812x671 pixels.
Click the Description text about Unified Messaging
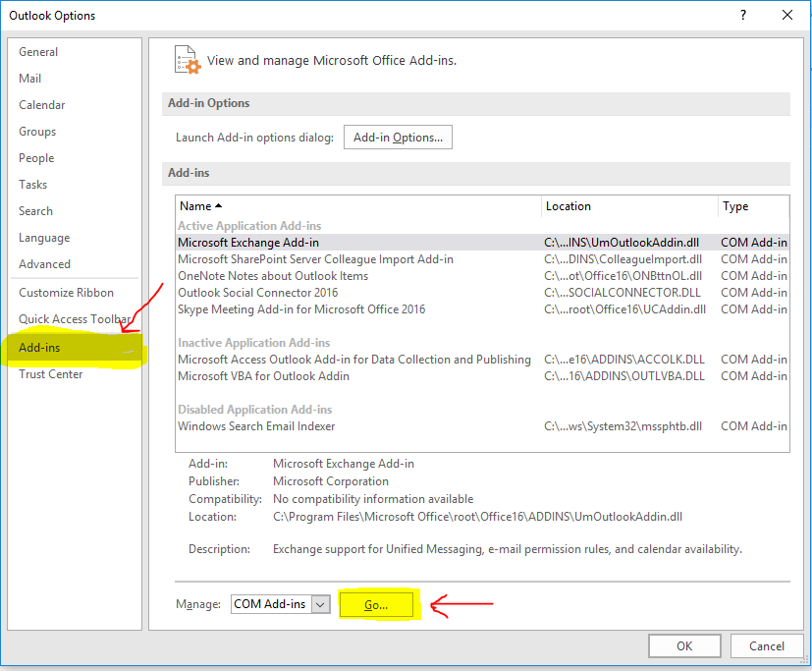pyautogui.click(x=507, y=549)
